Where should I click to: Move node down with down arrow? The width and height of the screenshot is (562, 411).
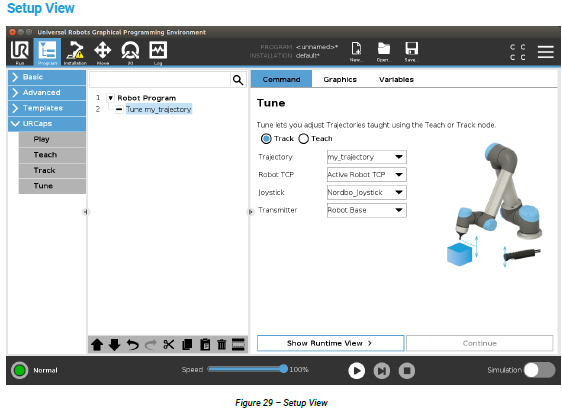pos(115,345)
